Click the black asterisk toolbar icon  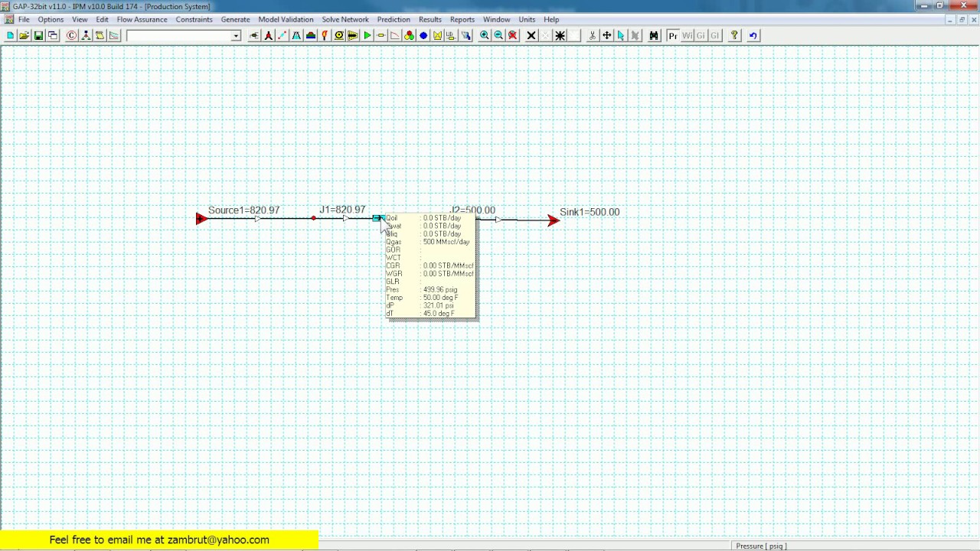tap(560, 35)
